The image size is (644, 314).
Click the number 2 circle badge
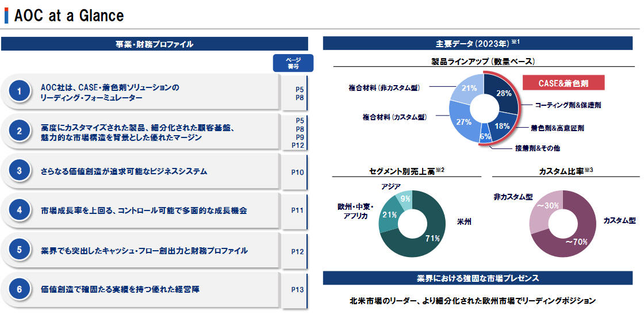(x=19, y=131)
